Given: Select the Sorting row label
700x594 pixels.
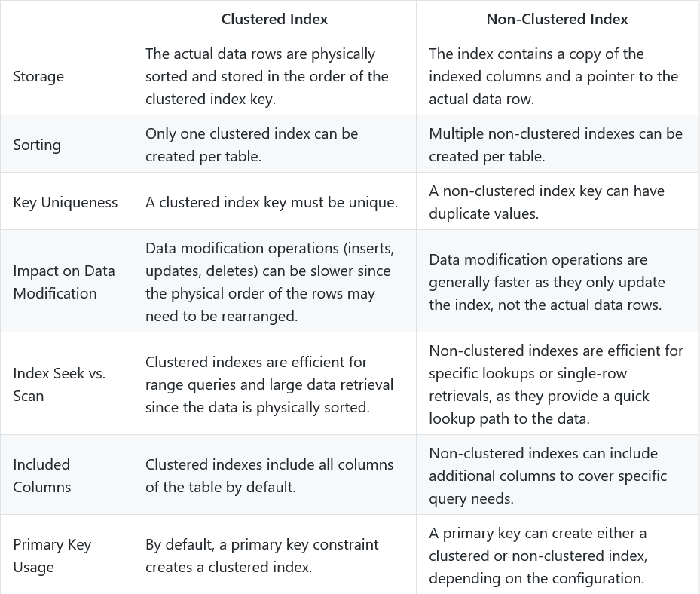Looking at the screenshot, I should 37,145.
